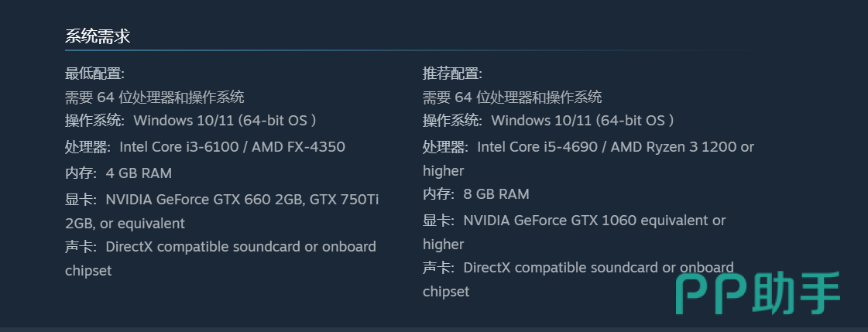This screenshot has height=332, width=868.
Task: Click the GTX 750Ti graphics card text
Action: [345, 200]
